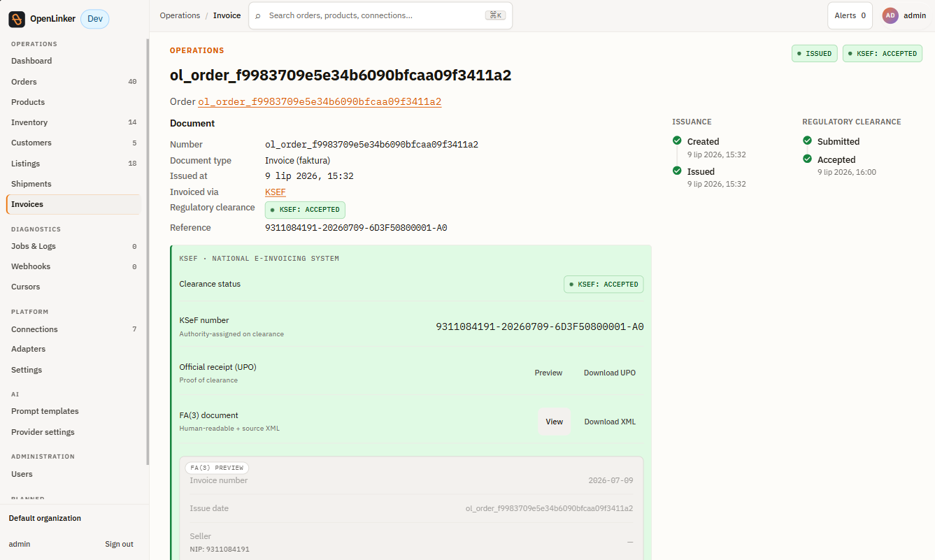Open the order link under the title
The width and height of the screenshot is (935, 560).
(320, 102)
